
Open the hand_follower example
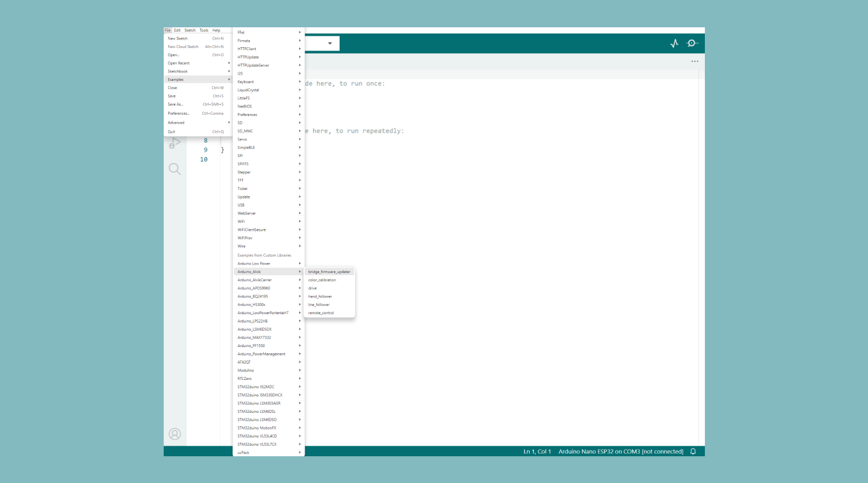tap(330, 296)
